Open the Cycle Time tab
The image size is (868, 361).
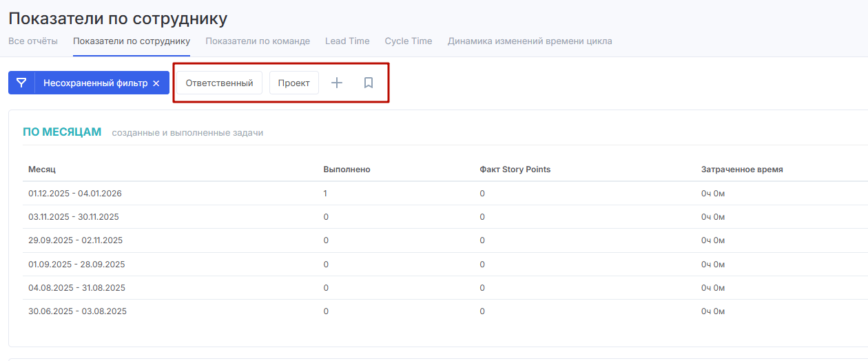[x=409, y=41]
